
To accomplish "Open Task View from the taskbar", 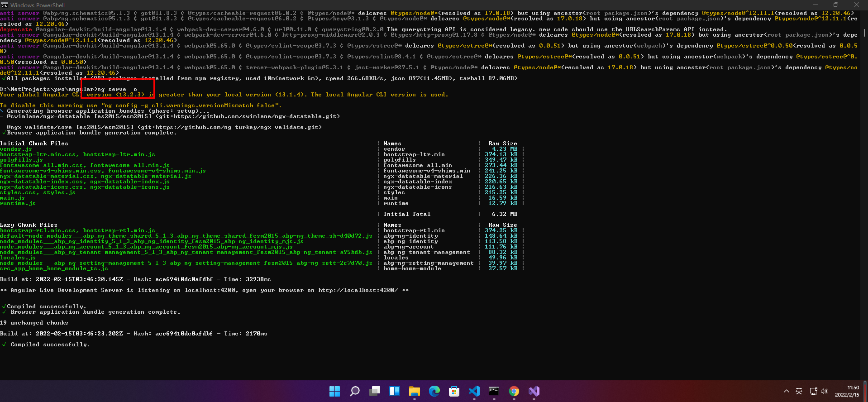I will pos(375,391).
